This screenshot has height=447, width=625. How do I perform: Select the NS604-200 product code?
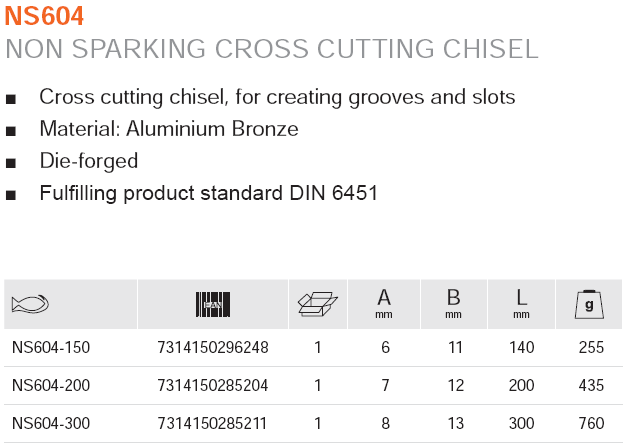51,385
